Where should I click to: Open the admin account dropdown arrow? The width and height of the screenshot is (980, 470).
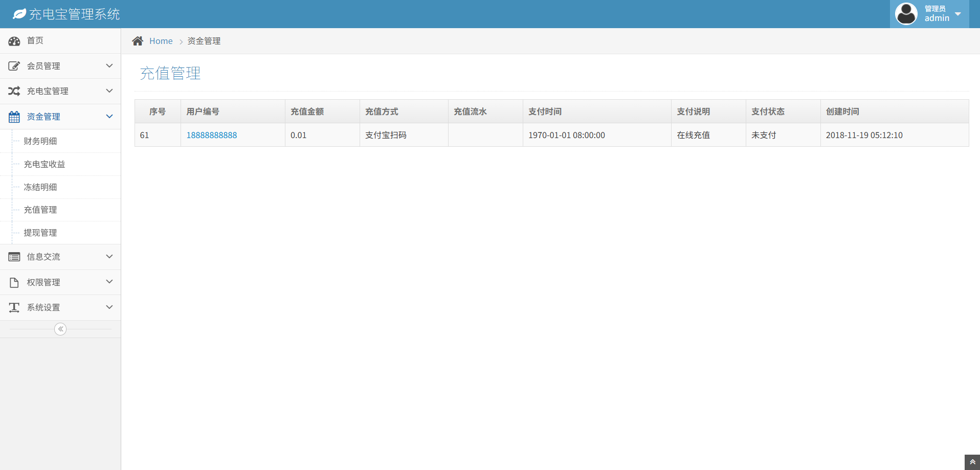[958, 14]
